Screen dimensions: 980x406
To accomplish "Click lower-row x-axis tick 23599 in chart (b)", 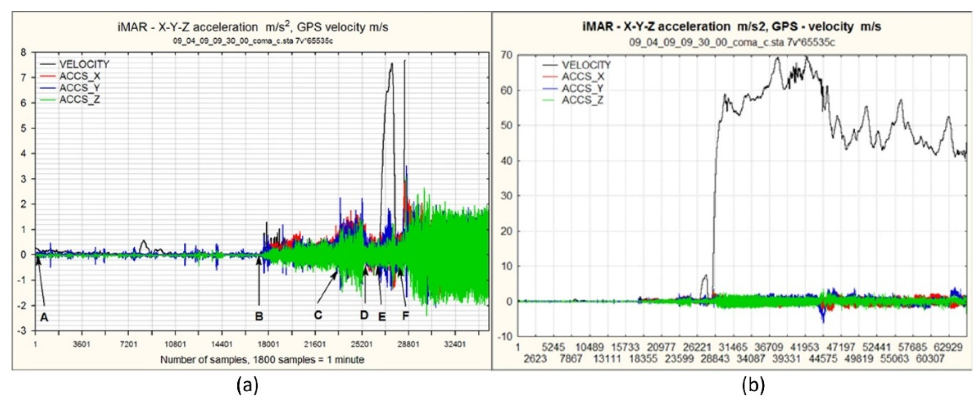I will point(679,358).
